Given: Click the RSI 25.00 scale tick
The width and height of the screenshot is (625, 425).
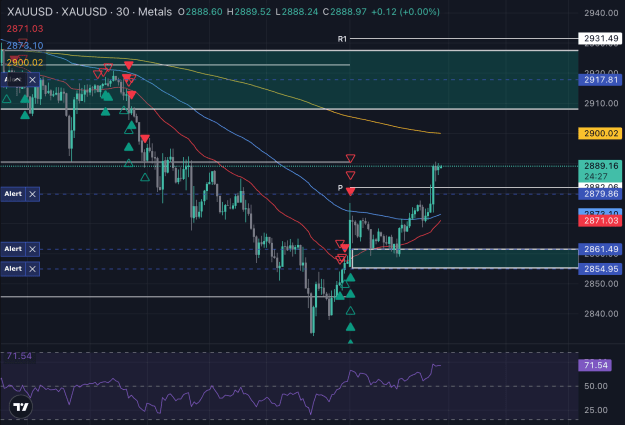Looking at the screenshot, I should [x=596, y=410].
